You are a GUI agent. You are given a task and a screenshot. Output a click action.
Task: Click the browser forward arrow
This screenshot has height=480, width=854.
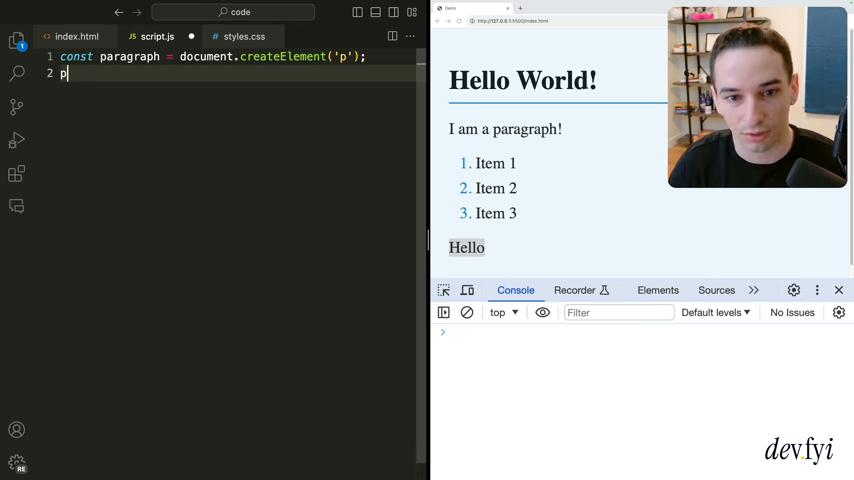tap(448, 21)
